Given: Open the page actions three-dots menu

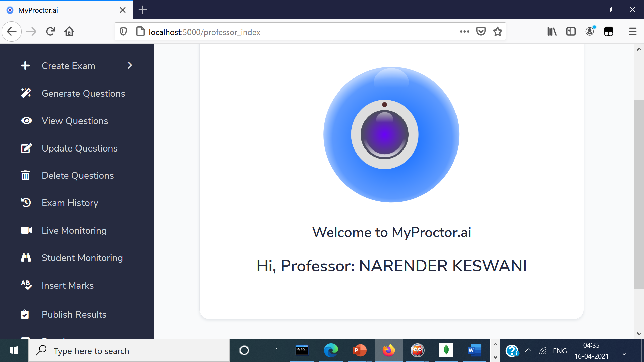Looking at the screenshot, I should (464, 32).
